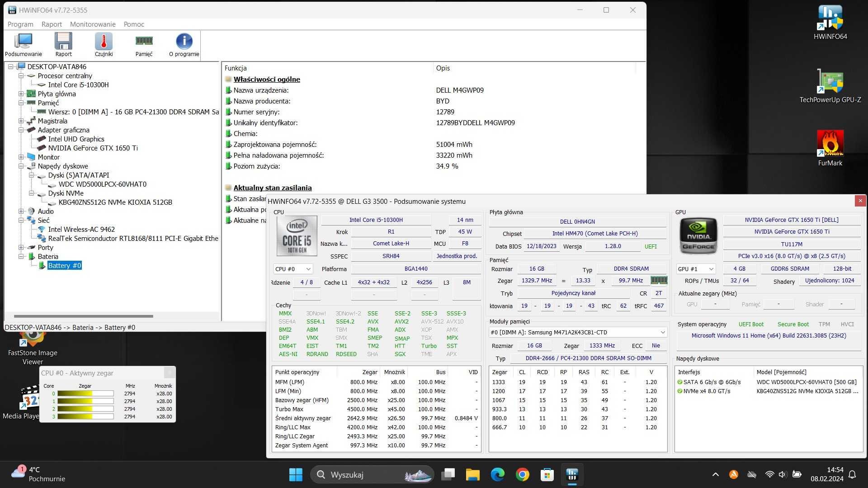868x488 pixels.
Task: Click the Intel HM470 chipset field
Action: pyautogui.click(x=595, y=234)
